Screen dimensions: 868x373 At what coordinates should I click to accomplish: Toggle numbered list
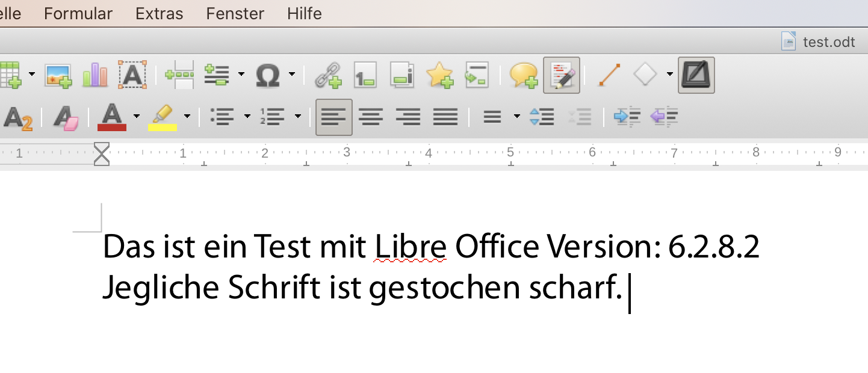pyautogui.click(x=273, y=117)
